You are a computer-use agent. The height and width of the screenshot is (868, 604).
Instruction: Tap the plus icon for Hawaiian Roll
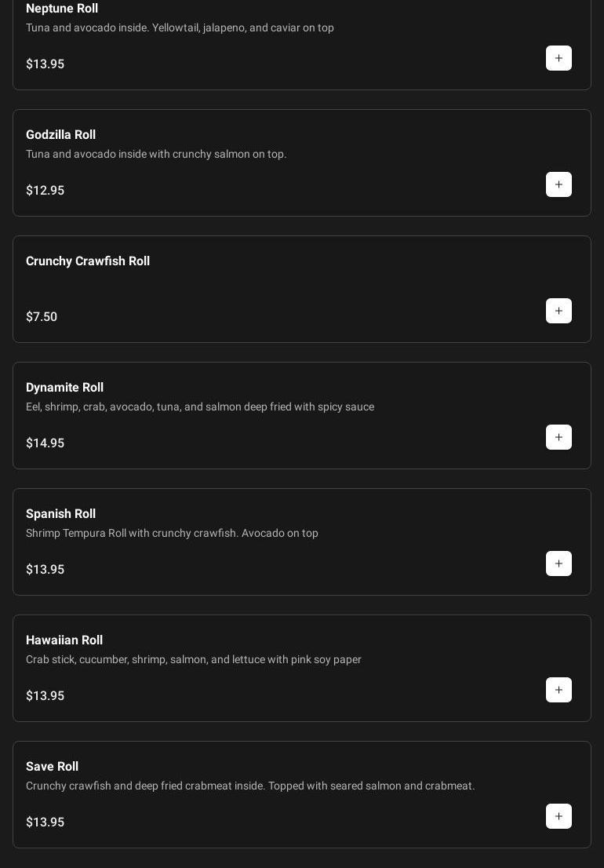(x=559, y=690)
